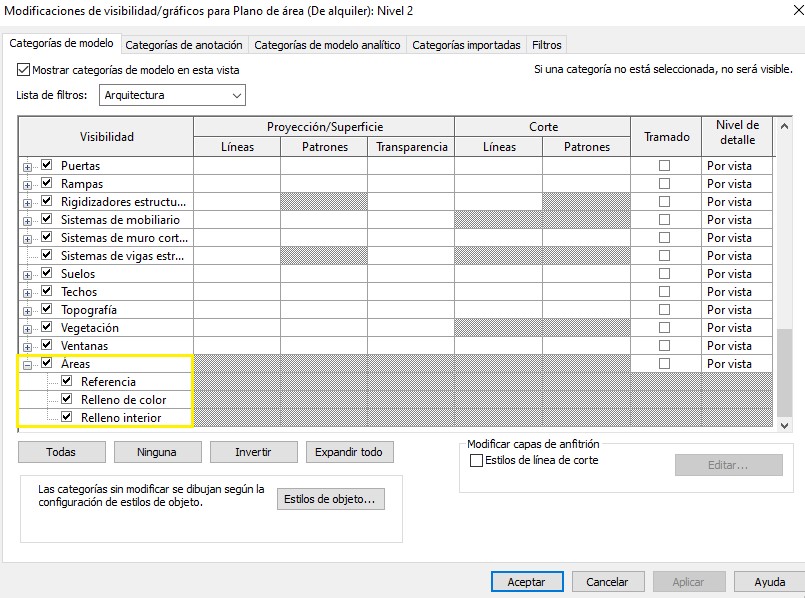805x598 pixels.
Task: Disable Mostrar categorías de modelo en esta vista
Action: tap(24, 71)
